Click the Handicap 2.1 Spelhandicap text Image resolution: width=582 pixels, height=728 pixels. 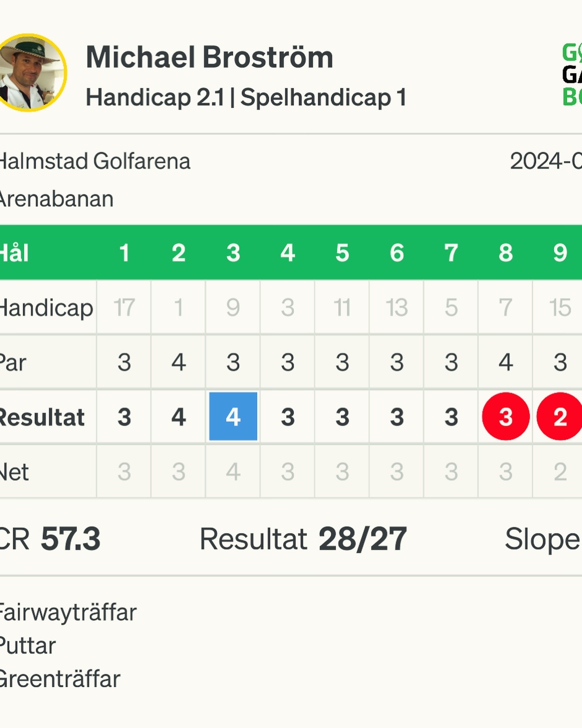click(246, 97)
